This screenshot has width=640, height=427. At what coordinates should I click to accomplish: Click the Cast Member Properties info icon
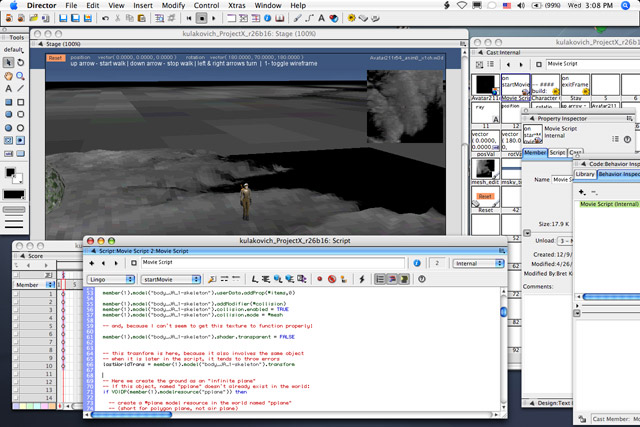pyautogui.click(x=417, y=263)
